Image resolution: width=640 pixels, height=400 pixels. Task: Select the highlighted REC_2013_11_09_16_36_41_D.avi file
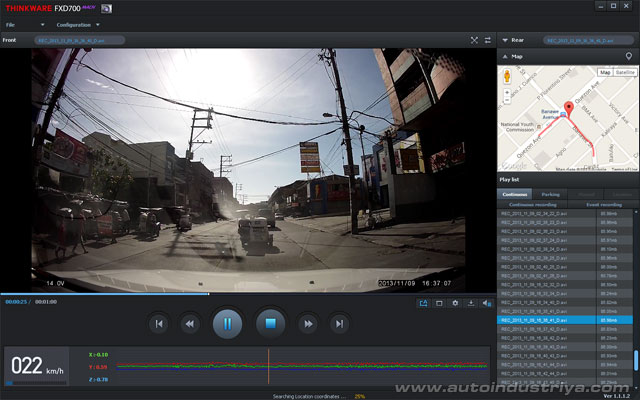565,320
